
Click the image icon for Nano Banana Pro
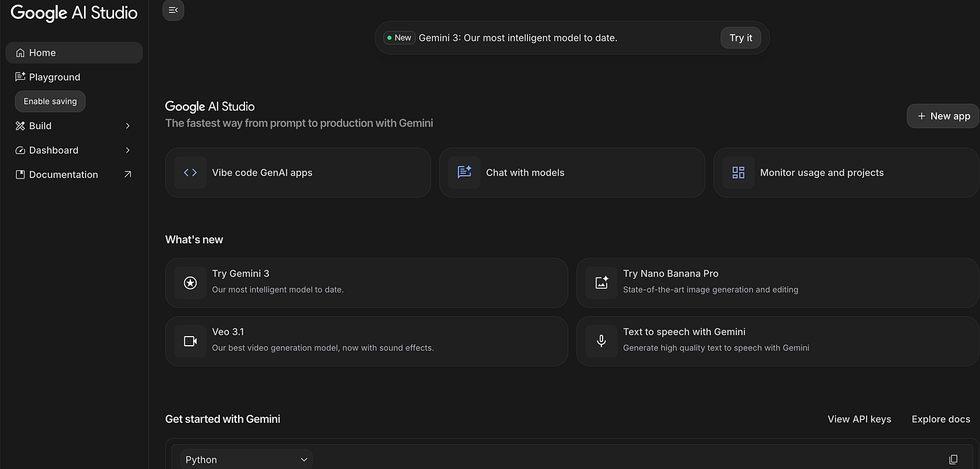[x=601, y=283]
